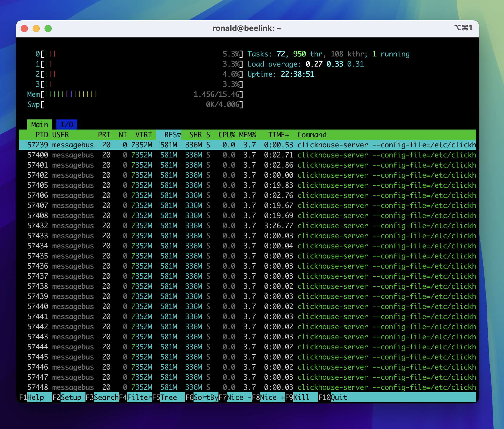Viewport: 504px width, 429px height.
Task: Sort by VIRT column header
Action: [x=144, y=135]
